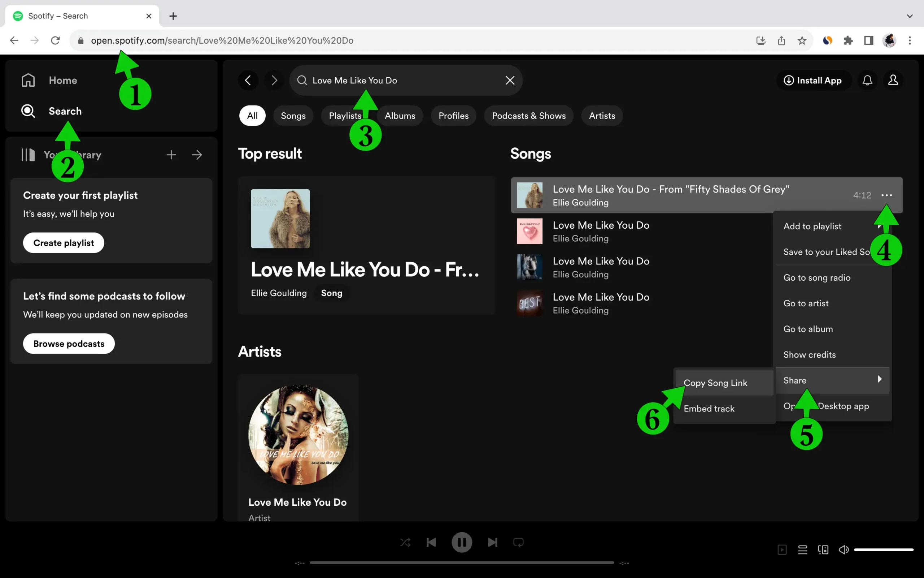Expand Your Library with arrow icon
Screen dimensions: 924x578
[197, 155]
